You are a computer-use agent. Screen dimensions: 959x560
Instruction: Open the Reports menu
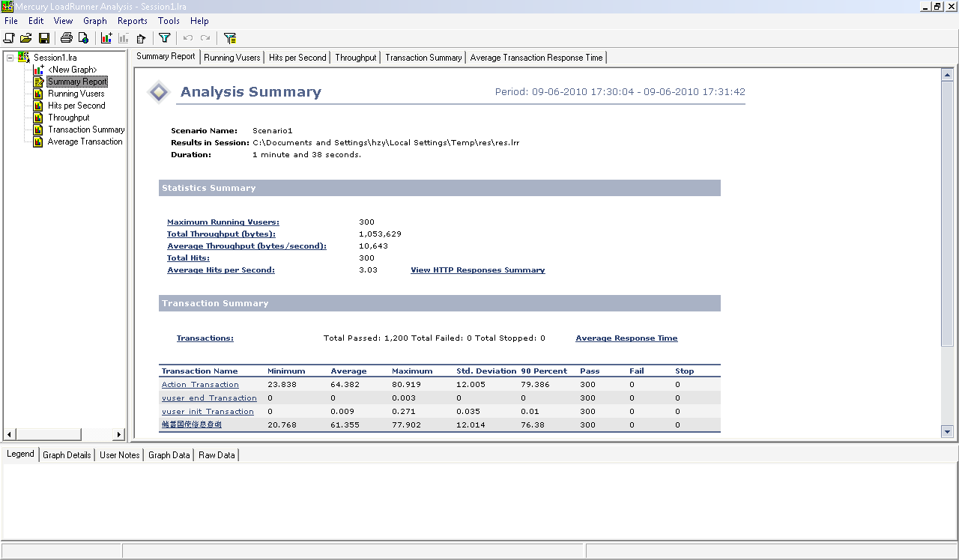(x=132, y=21)
